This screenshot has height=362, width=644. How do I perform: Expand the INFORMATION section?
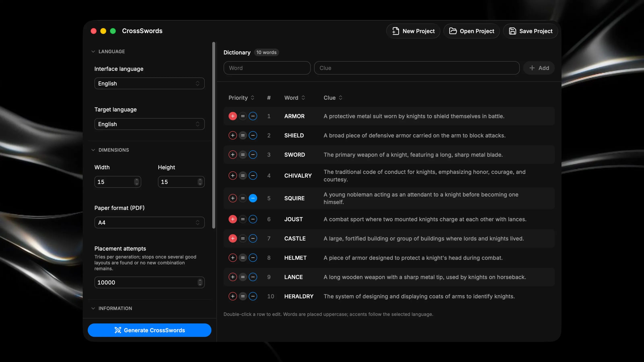pyautogui.click(x=112, y=308)
